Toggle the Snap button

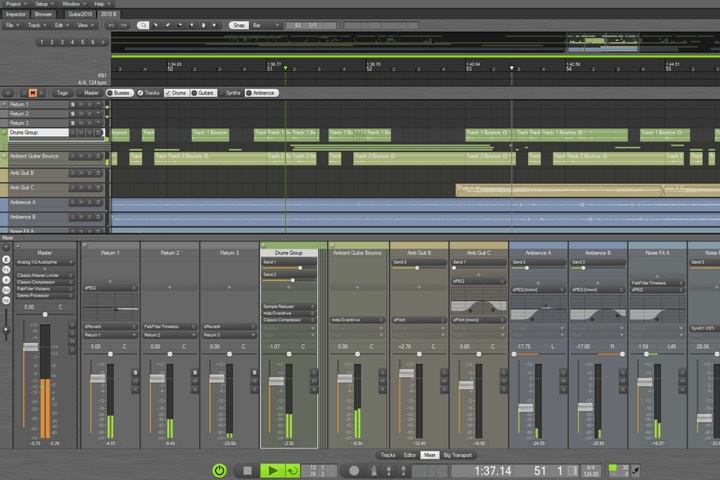[239, 24]
